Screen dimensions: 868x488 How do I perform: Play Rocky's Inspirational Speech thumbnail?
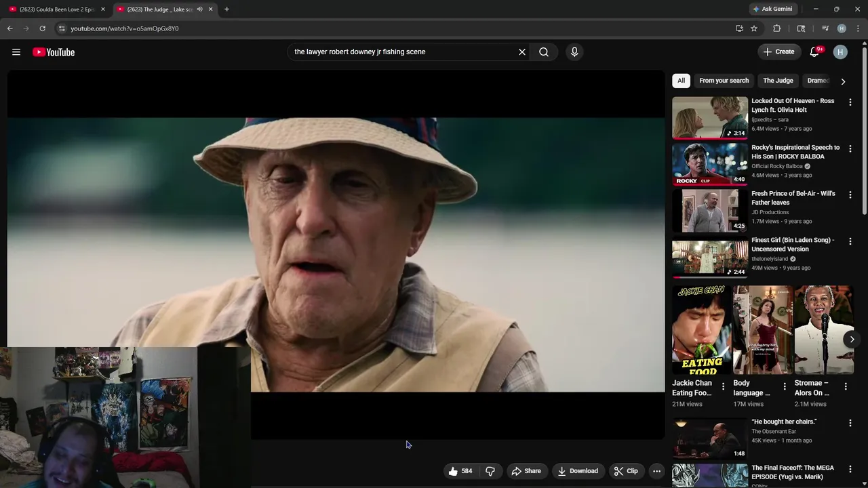coord(710,163)
